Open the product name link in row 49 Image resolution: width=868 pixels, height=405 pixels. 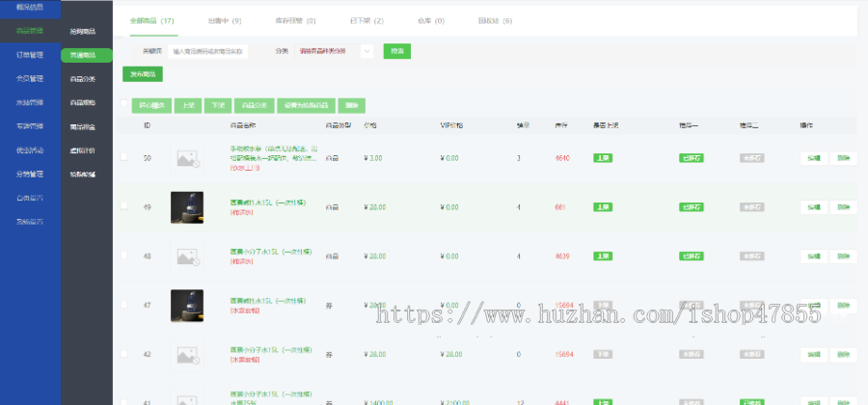(x=268, y=203)
